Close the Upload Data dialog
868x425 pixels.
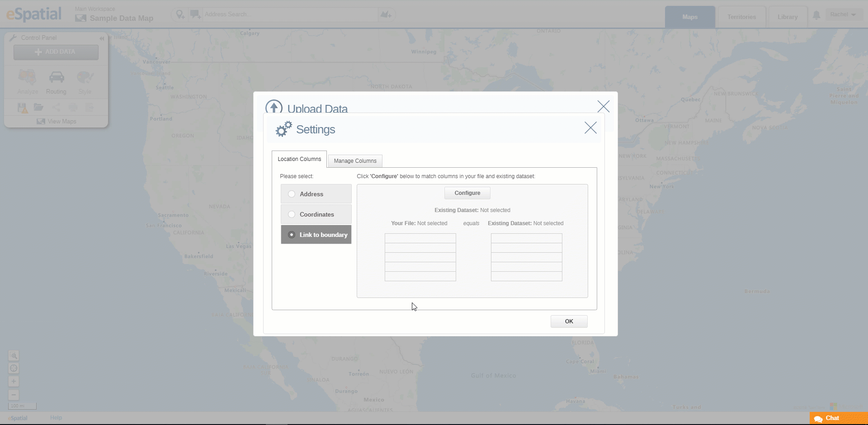coord(604,107)
